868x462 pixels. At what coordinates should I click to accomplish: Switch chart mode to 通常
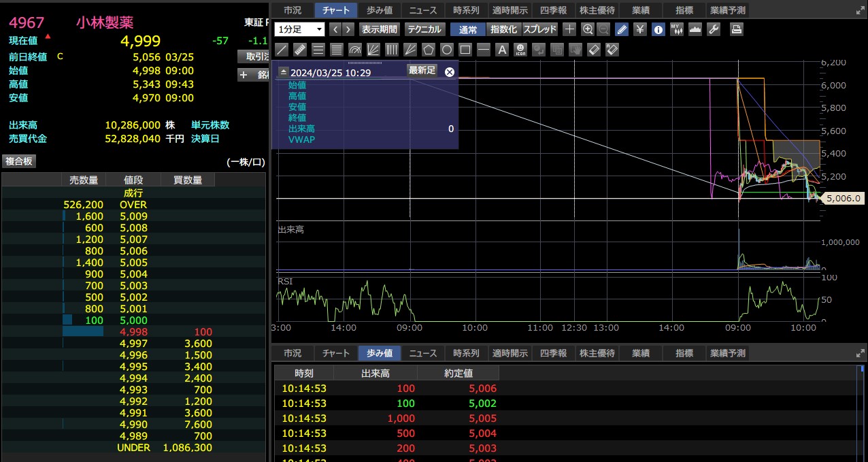(x=468, y=29)
